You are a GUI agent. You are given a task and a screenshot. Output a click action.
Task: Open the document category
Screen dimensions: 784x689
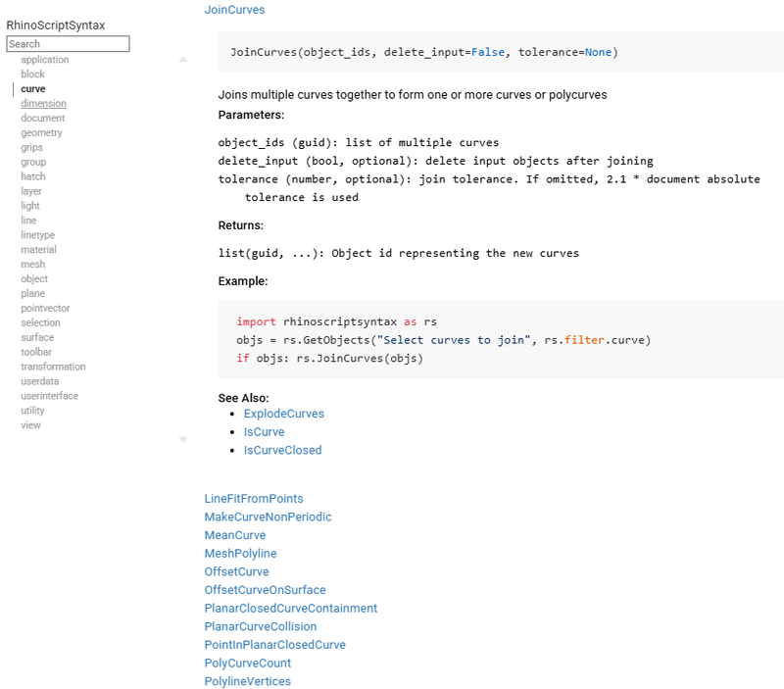pos(43,118)
